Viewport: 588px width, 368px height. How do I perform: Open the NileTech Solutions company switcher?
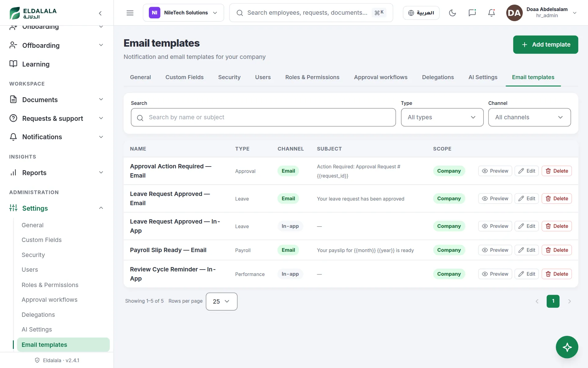point(183,13)
